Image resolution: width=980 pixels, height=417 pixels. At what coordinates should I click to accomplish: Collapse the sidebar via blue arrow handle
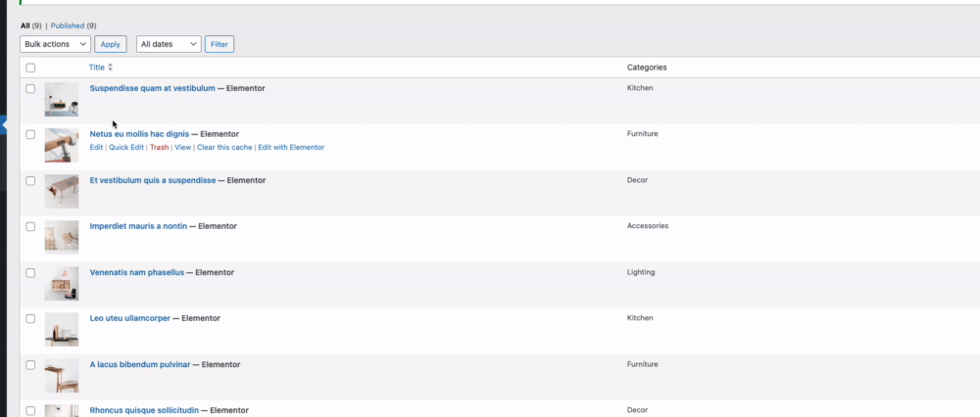(3, 125)
